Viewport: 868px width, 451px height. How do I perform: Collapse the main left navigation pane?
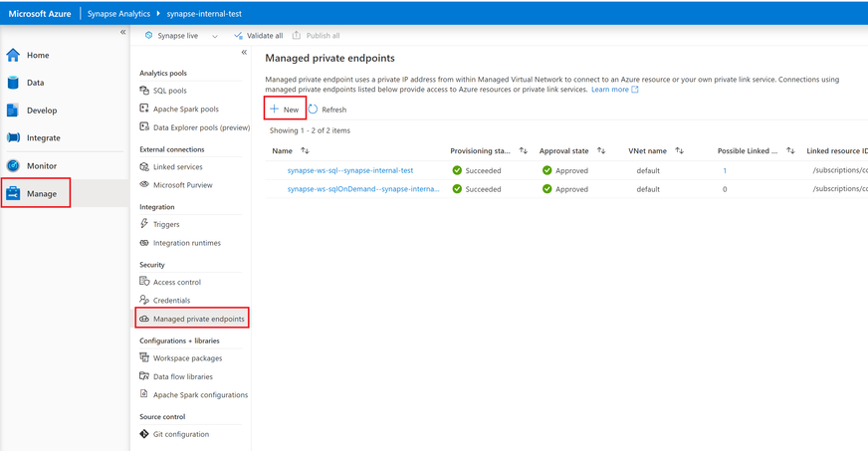pyautogui.click(x=122, y=32)
